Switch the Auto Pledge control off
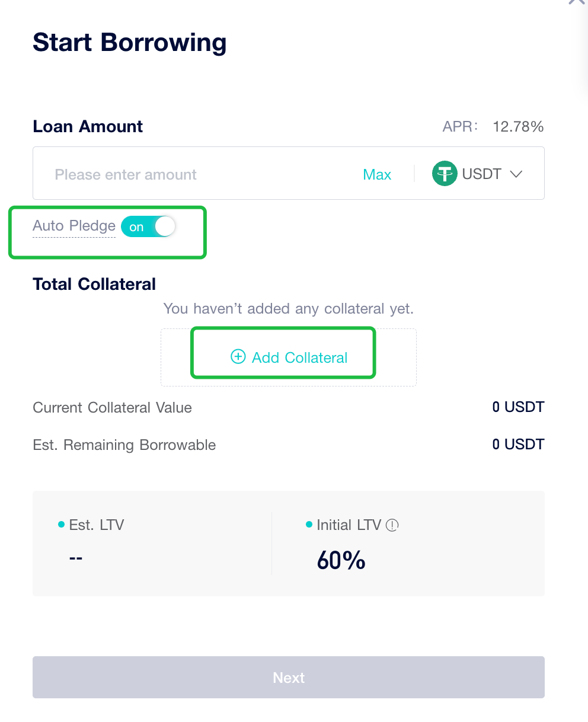This screenshot has width=588, height=722. tap(148, 226)
